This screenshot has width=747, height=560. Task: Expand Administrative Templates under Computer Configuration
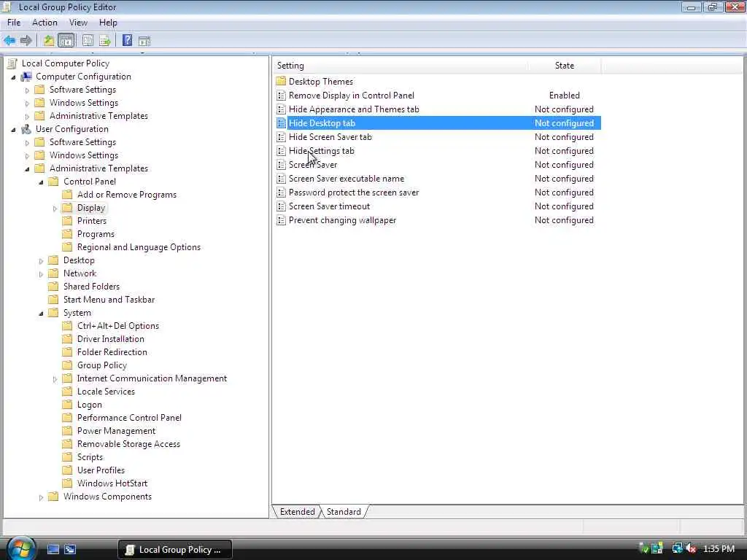[27, 116]
